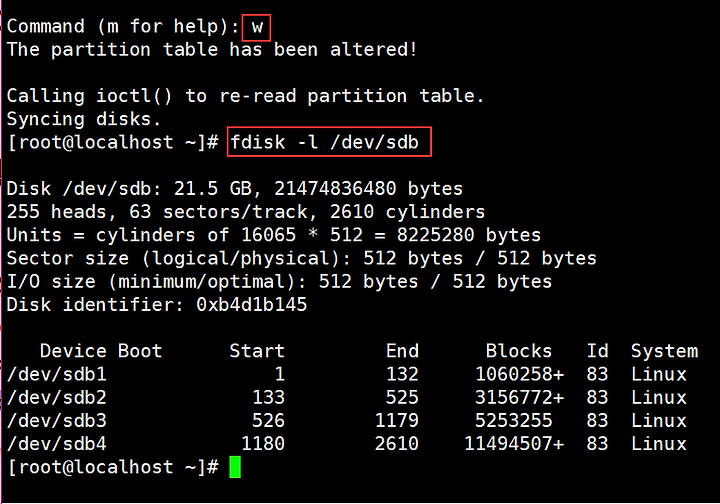
Task: Click end cylinder 525 of sdb2
Action: click(x=402, y=397)
